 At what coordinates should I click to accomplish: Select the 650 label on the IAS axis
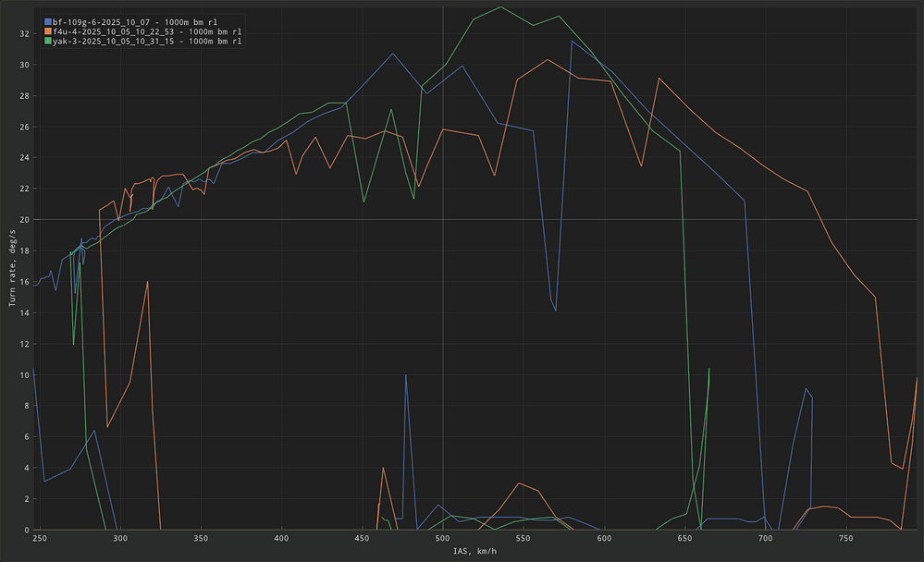click(x=684, y=538)
